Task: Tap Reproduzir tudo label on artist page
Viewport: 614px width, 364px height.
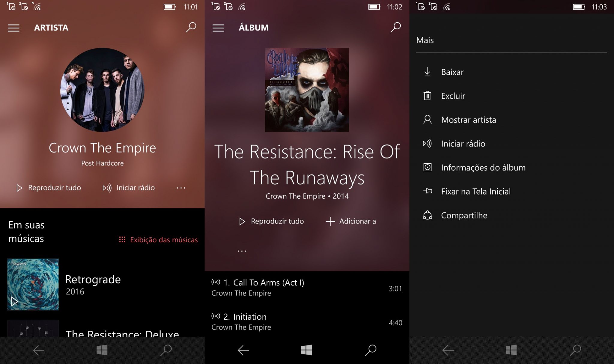Action: (55, 188)
